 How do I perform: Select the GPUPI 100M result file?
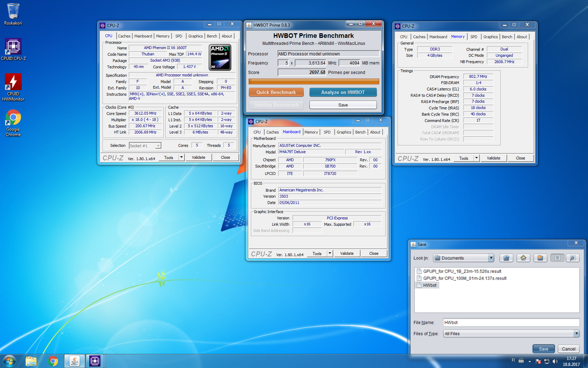tap(461, 278)
